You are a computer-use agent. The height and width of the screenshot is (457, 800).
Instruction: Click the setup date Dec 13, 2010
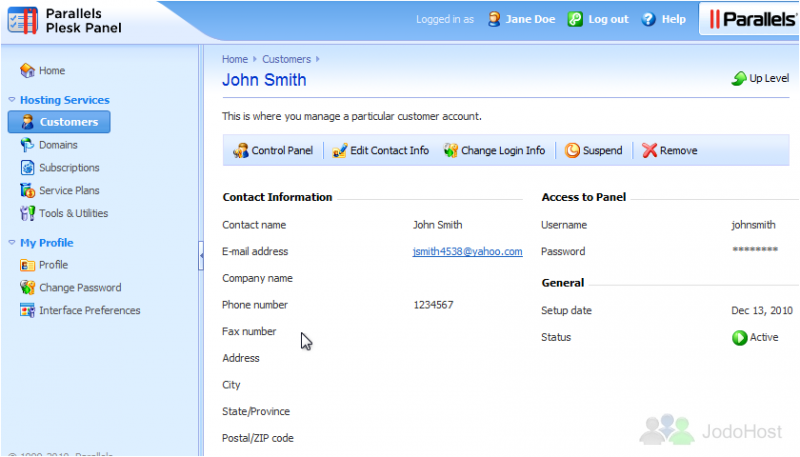tap(762, 311)
